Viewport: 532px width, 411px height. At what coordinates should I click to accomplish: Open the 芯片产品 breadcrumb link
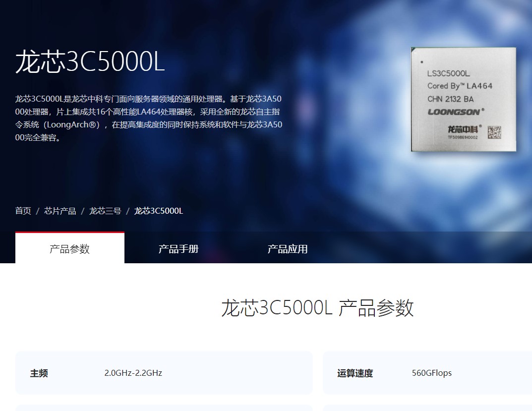pyautogui.click(x=59, y=210)
